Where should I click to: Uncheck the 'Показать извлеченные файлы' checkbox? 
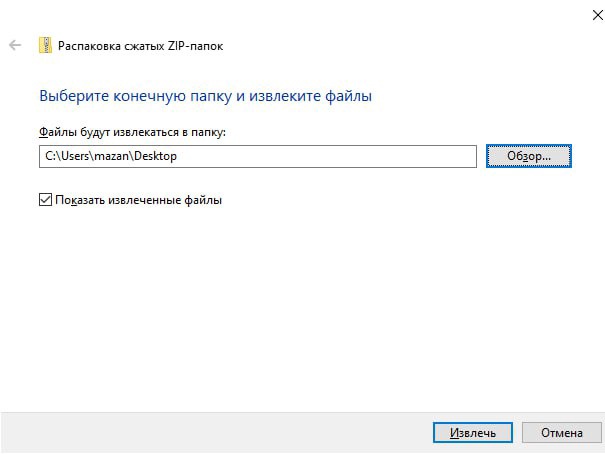point(45,200)
